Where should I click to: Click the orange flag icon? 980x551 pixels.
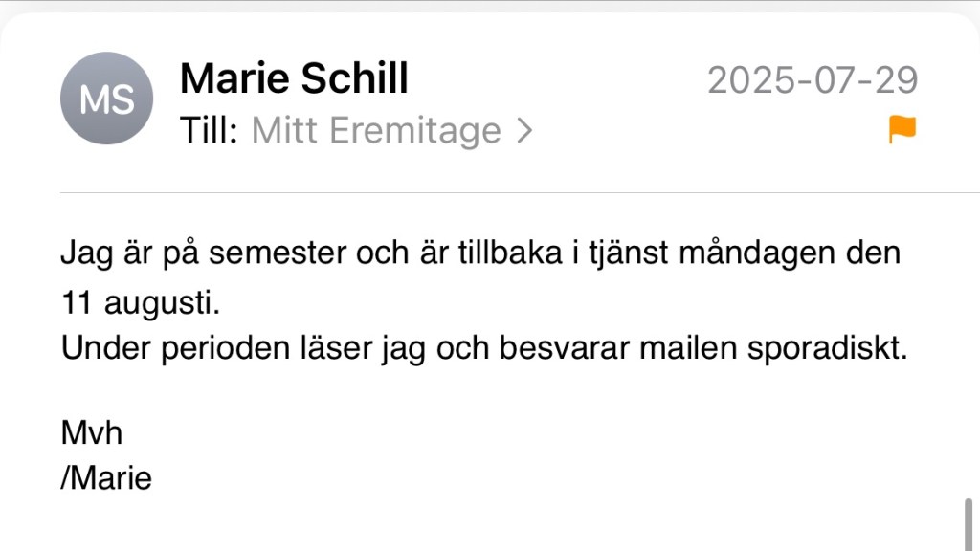tap(902, 129)
